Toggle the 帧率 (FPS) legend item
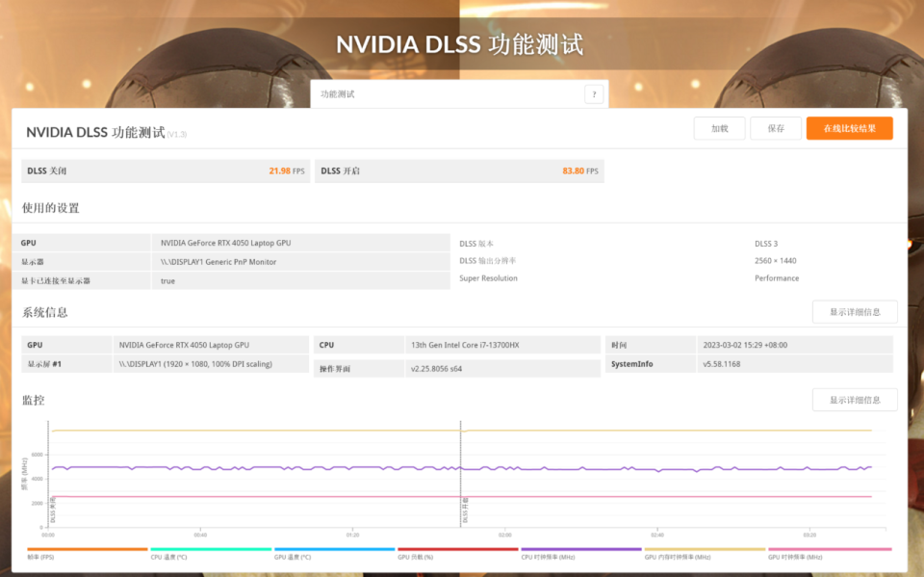924x577 pixels. tap(88, 554)
